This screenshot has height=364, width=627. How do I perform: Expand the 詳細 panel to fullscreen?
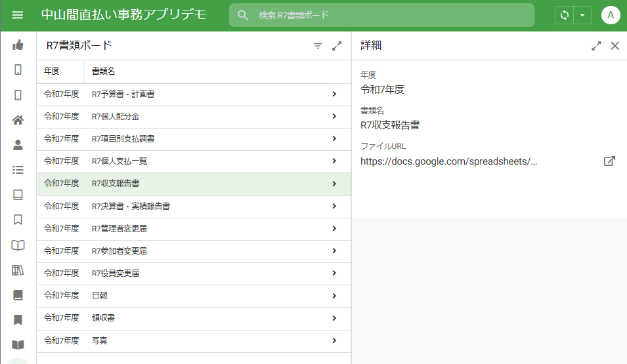(596, 46)
